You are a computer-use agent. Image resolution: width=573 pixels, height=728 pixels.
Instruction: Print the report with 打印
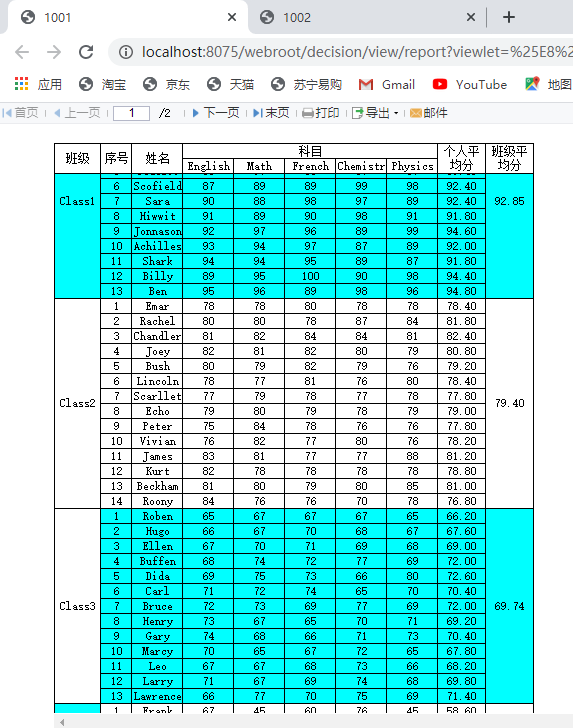[x=321, y=113]
